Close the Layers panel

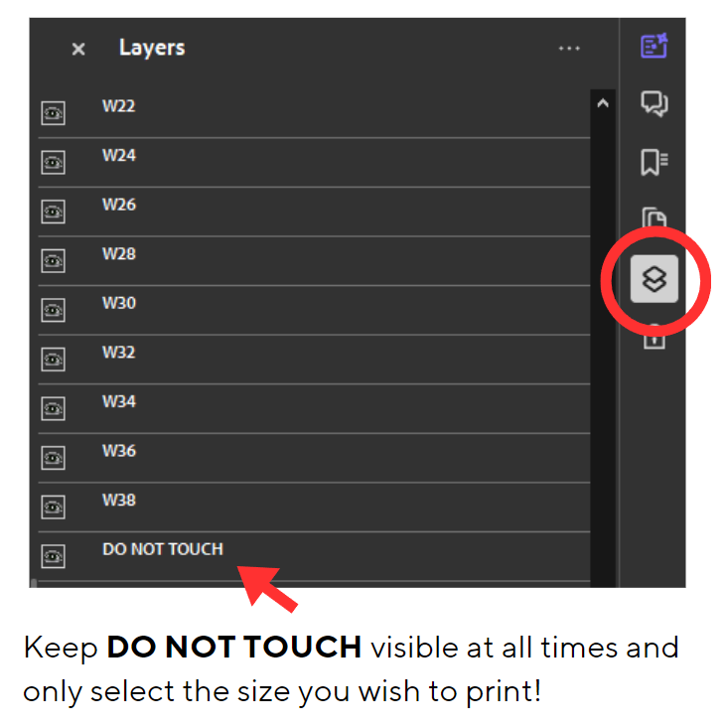pyautogui.click(x=78, y=49)
